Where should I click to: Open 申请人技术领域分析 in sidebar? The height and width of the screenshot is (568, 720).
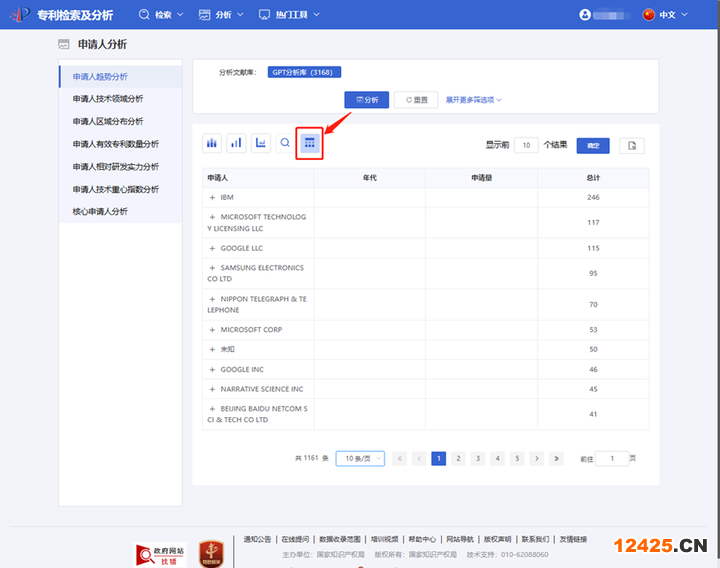coord(108,99)
